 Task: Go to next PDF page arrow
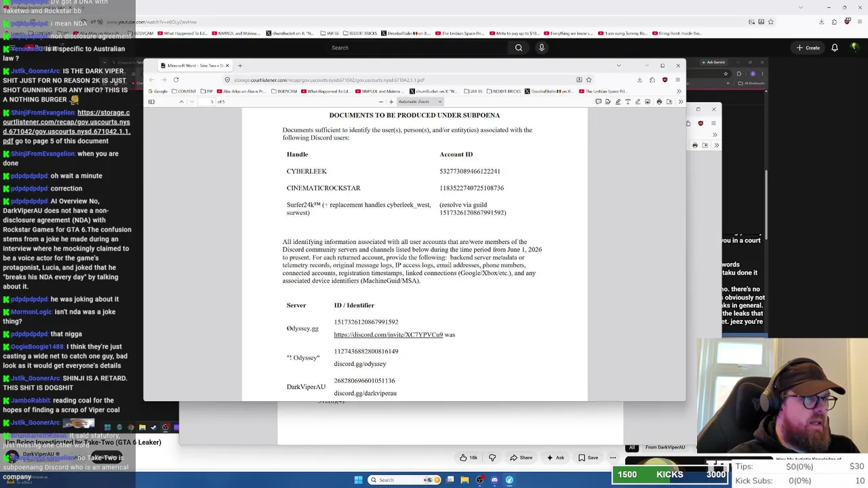tap(192, 102)
